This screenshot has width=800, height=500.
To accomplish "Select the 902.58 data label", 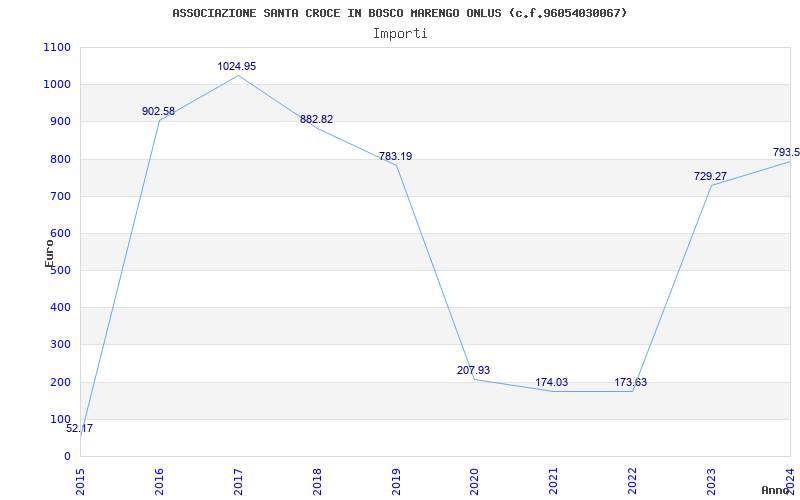I will click(158, 111).
